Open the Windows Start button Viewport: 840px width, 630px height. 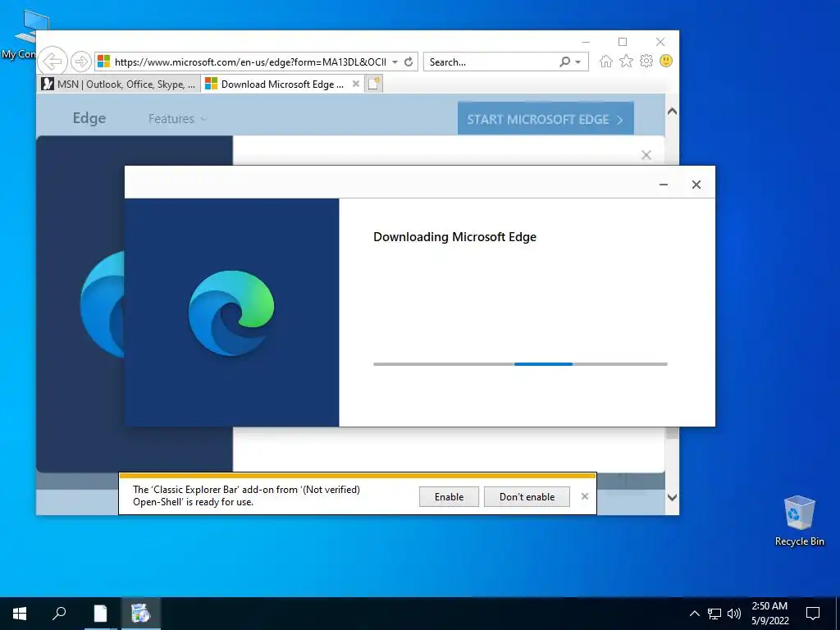point(20,614)
